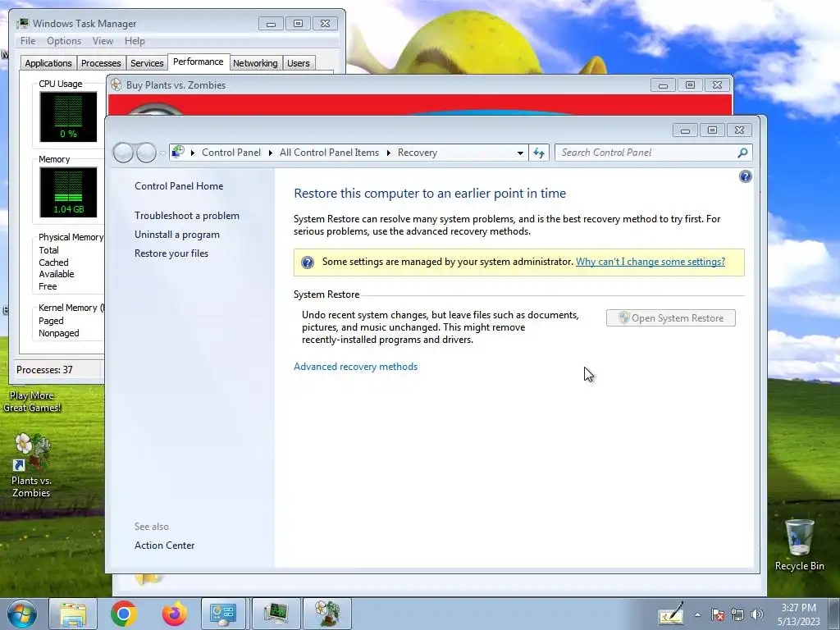Switch to Task Manager Performance tab
Screen dimensions: 840x630
(199, 62)
